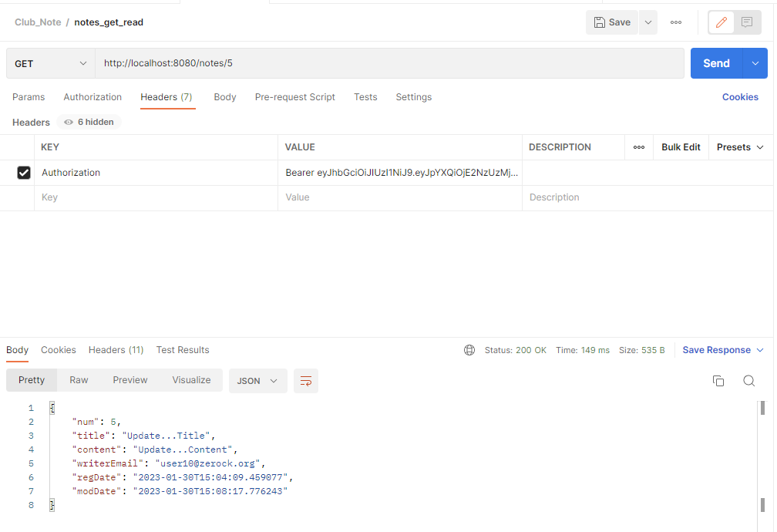Open the comments panel icon
Screen dimensions: 777x532
tap(747, 22)
